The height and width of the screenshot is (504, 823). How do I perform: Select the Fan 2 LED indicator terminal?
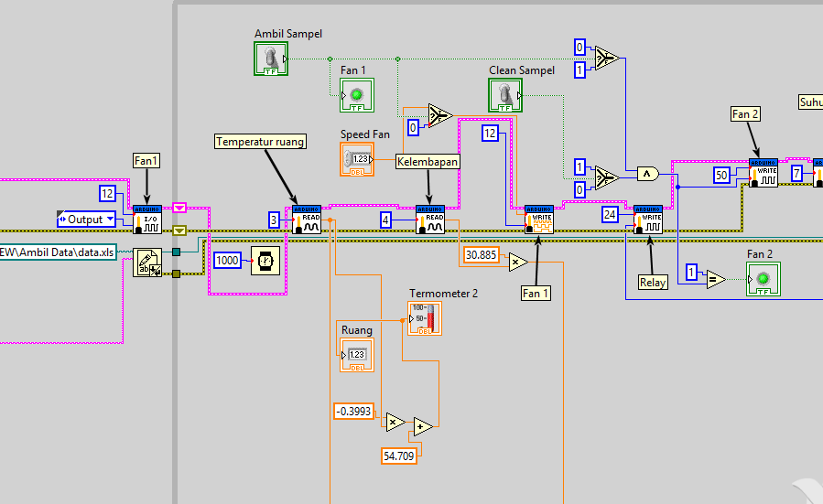(x=763, y=279)
